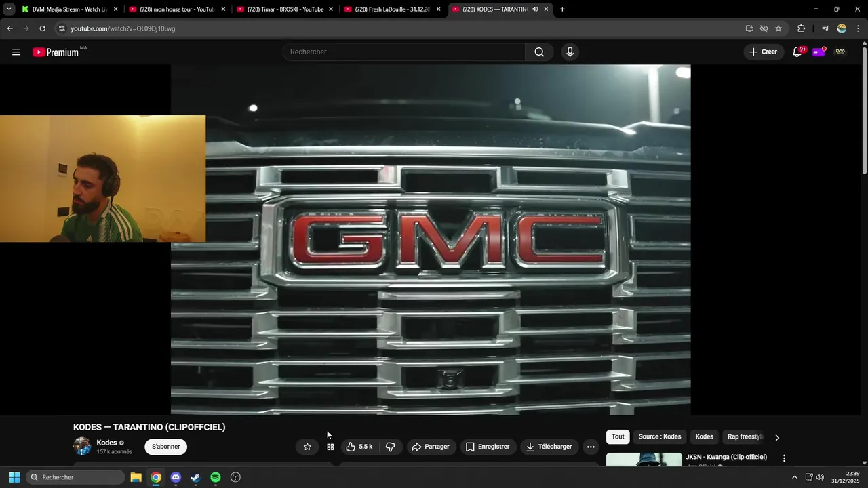
Task: Select the Rap freestyle chip
Action: [x=745, y=437]
